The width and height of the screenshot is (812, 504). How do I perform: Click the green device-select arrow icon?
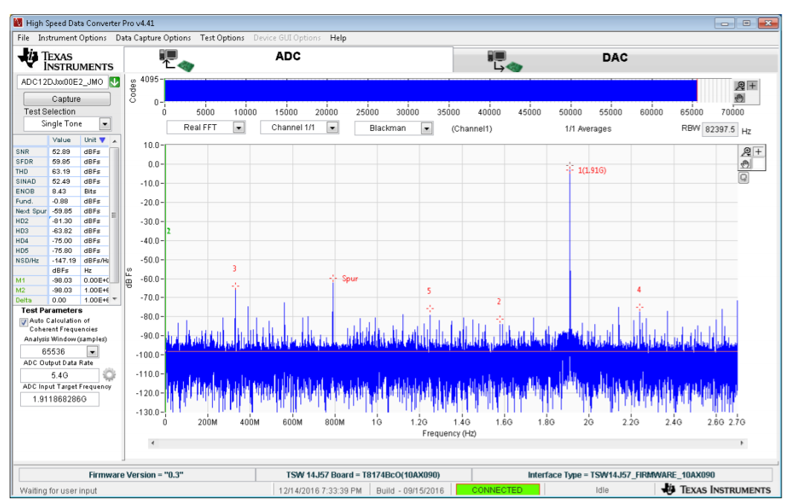115,82
